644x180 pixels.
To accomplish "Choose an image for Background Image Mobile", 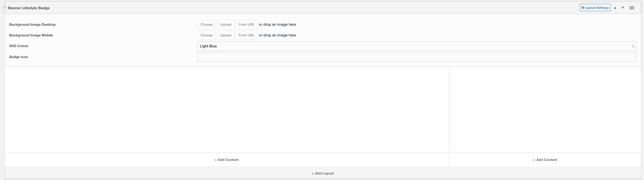I will point(207,35).
